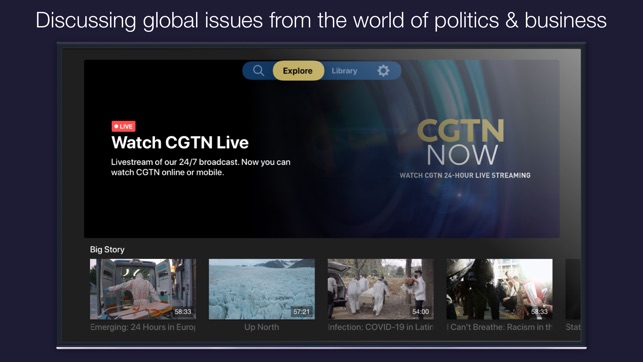Click the I Can't Breathe: Racism title
This screenshot has height=362, width=643.
pyautogui.click(x=499, y=327)
